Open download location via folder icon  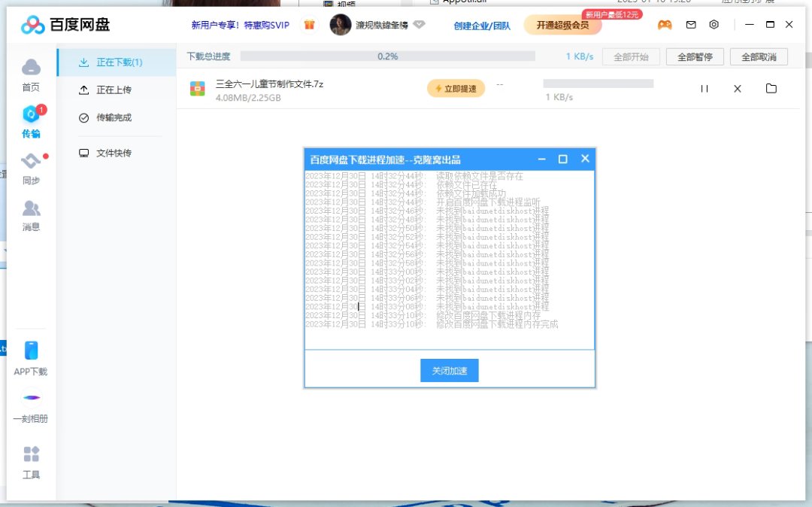[771, 88]
